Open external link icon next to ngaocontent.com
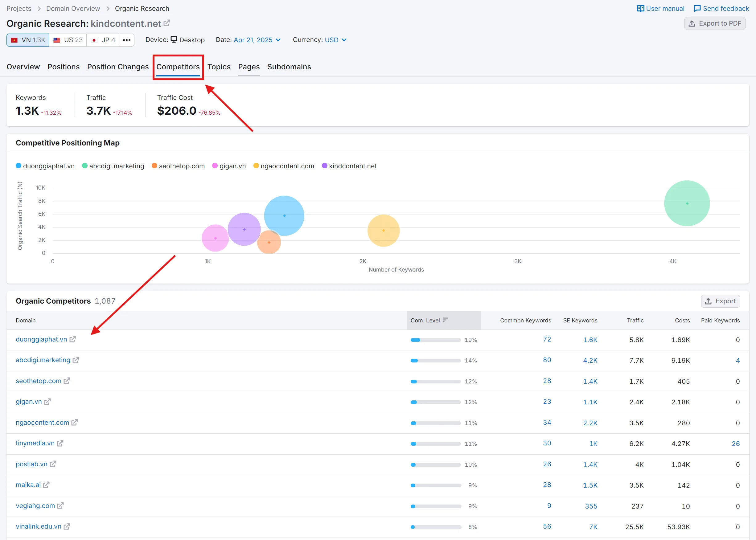Viewport: 756px width, 540px height. (75, 422)
